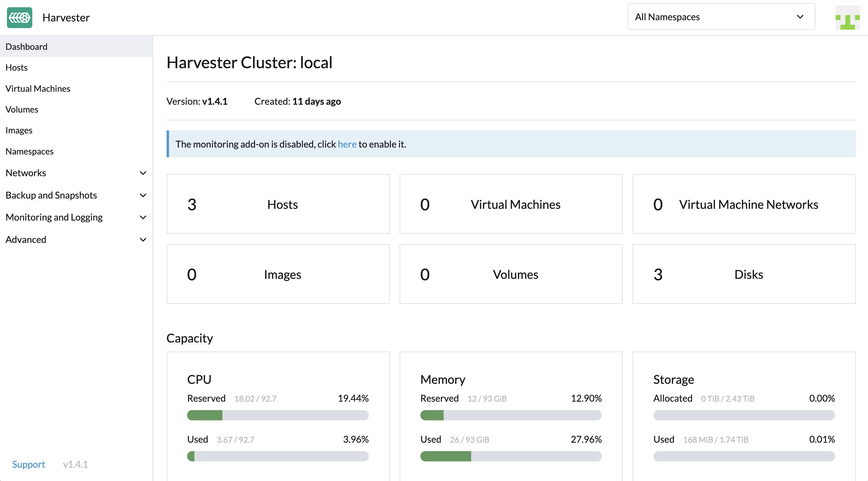The image size is (868, 481).
Task: Click the 3.96% CPU used value
Action: coord(356,440)
